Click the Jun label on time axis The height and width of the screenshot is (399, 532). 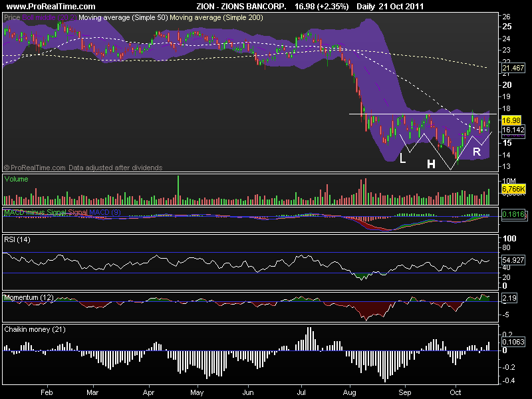tap(248, 392)
